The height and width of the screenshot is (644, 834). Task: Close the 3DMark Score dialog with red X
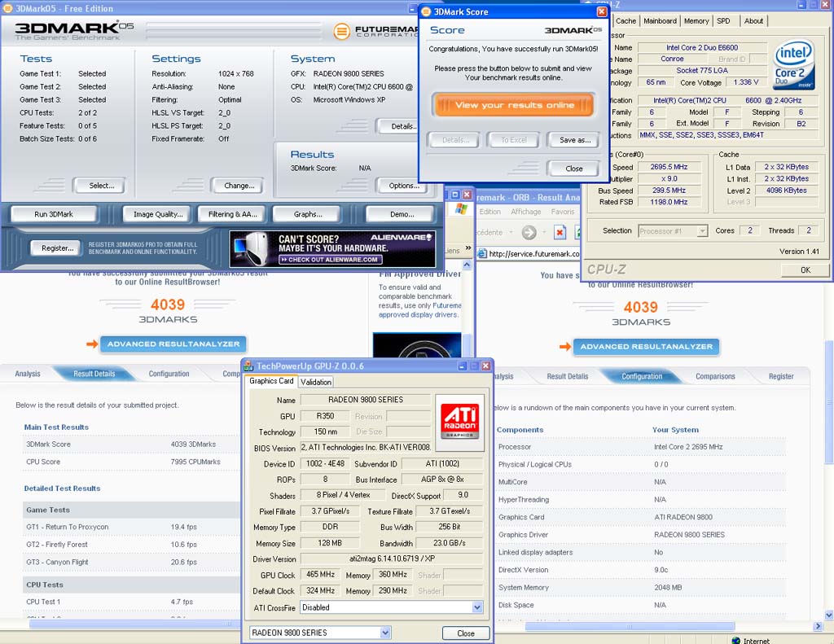[602, 11]
